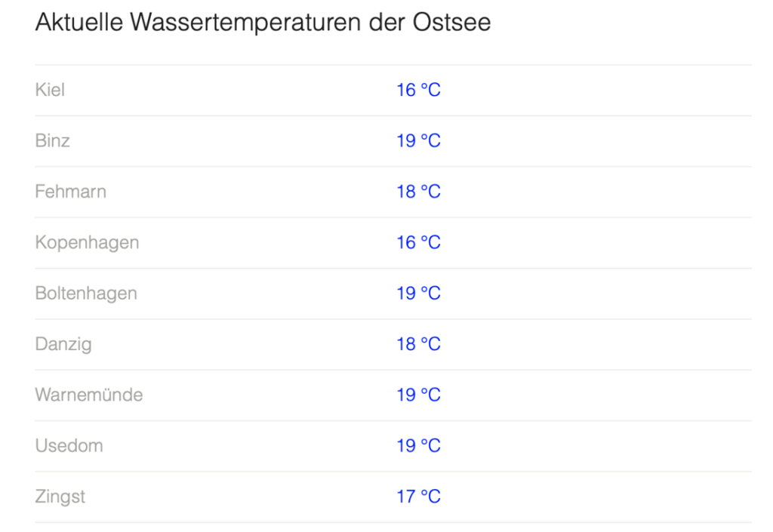
Task: Open the Binz location entry
Action: tap(52, 141)
